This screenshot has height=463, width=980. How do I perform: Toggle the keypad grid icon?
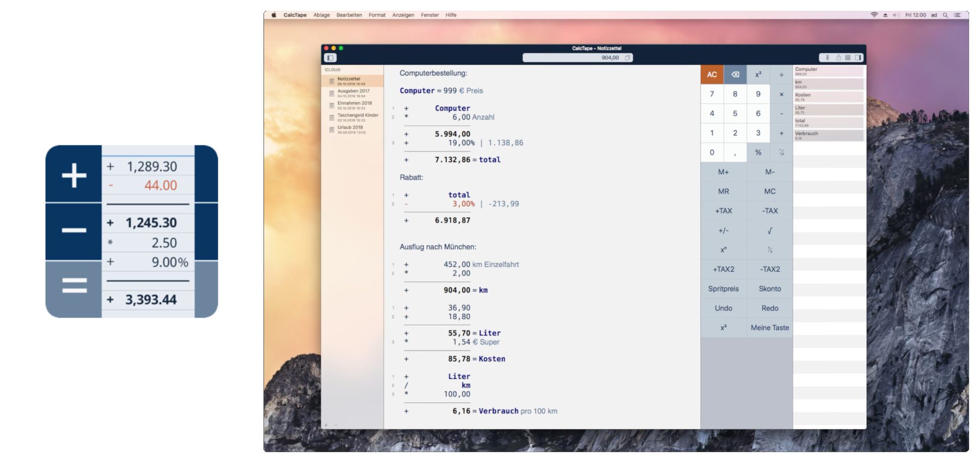(x=848, y=58)
